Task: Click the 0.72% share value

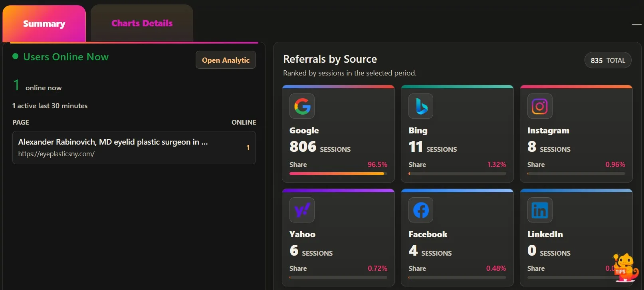Action: (377, 268)
